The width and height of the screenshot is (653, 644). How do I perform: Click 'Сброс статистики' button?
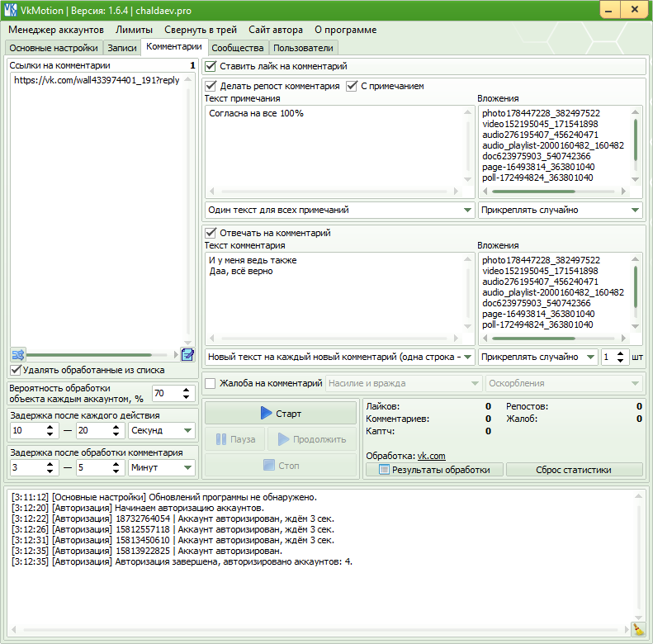click(575, 470)
